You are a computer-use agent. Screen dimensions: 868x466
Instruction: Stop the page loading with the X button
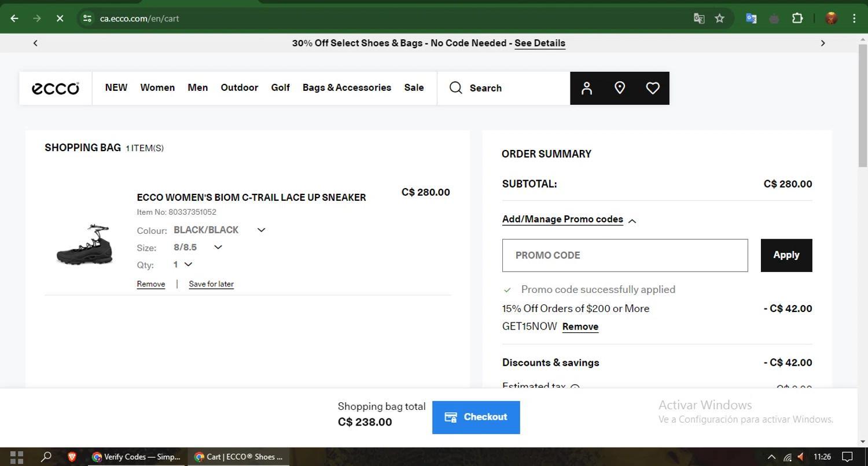tap(60, 19)
